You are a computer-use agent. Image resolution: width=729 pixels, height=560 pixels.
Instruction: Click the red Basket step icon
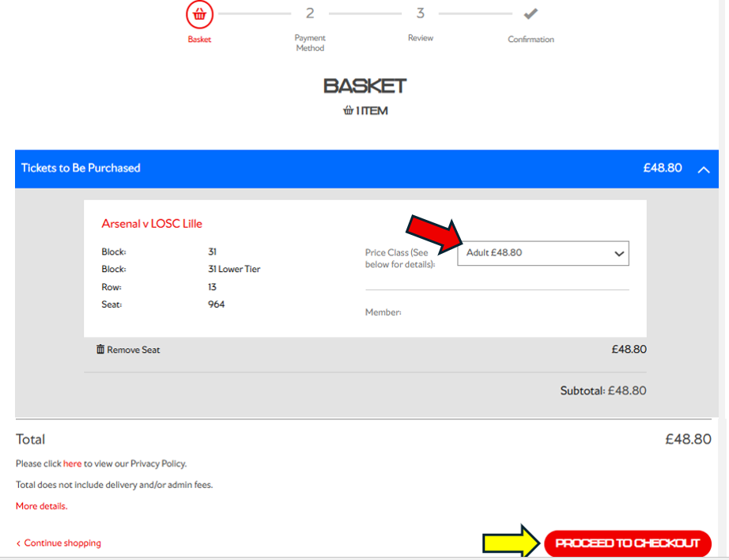[199, 14]
